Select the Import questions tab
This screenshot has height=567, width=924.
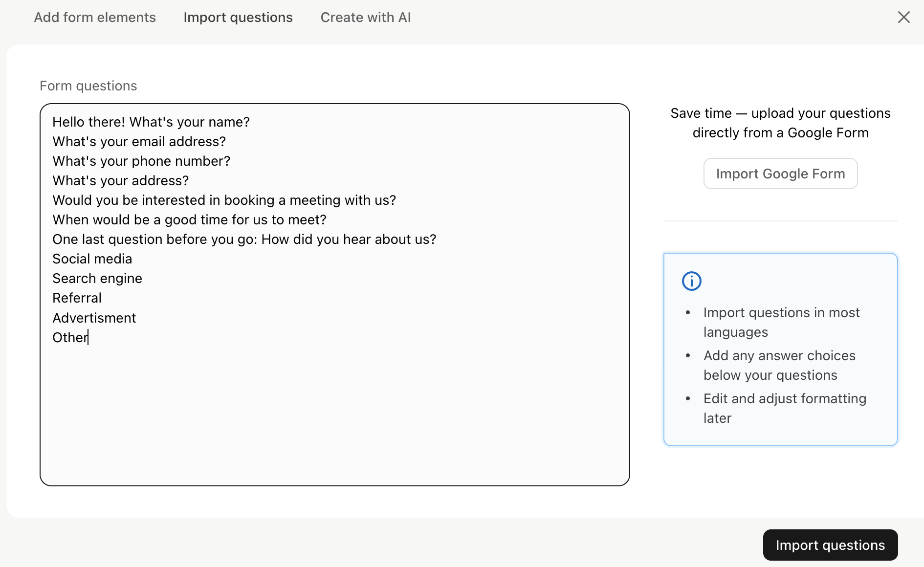click(238, 17)
